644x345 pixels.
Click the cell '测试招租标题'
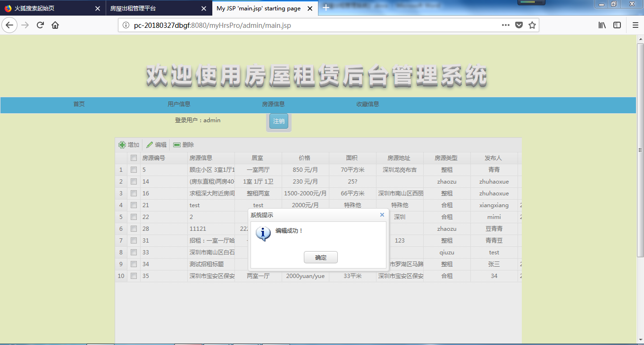[211, 264]
